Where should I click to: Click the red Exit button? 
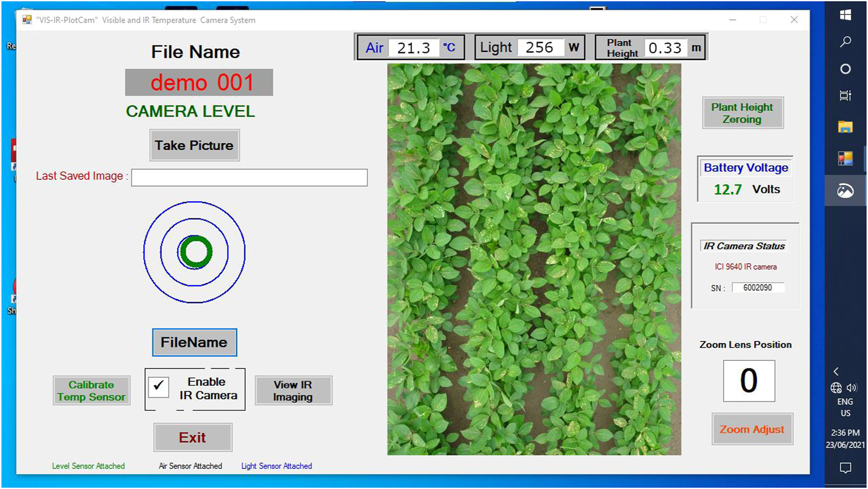click(193, 438)
